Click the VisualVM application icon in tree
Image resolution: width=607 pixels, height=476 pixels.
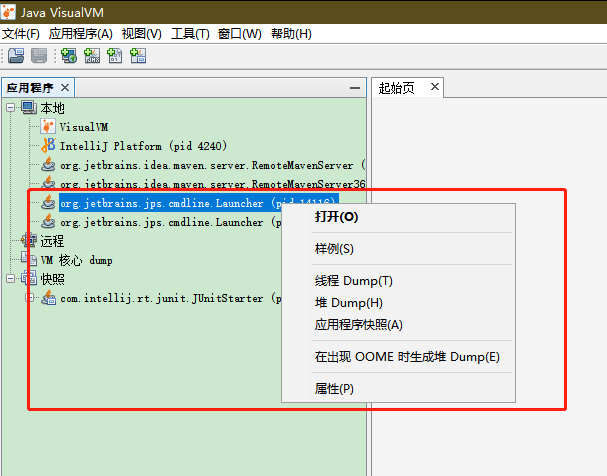[x=48, y=127]
